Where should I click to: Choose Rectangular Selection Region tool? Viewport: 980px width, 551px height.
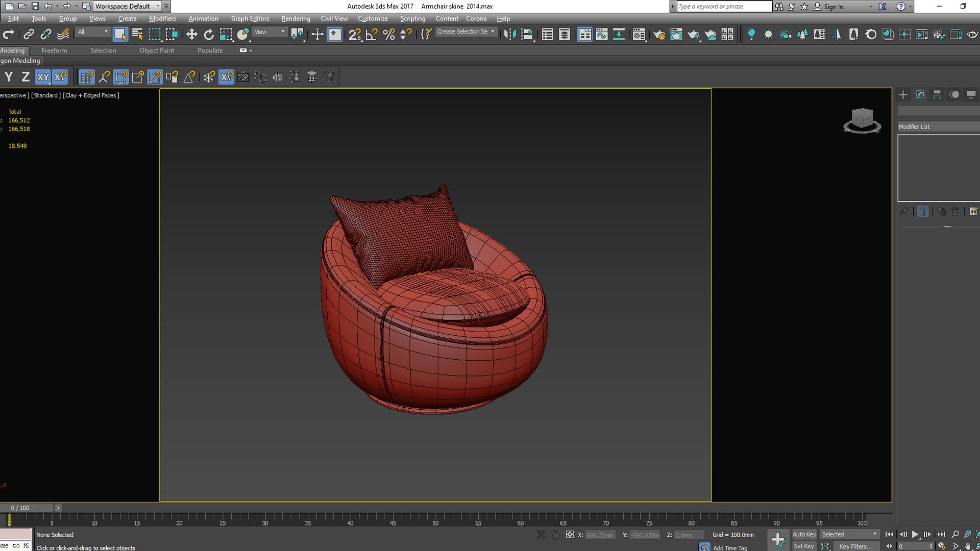(154, 34)
